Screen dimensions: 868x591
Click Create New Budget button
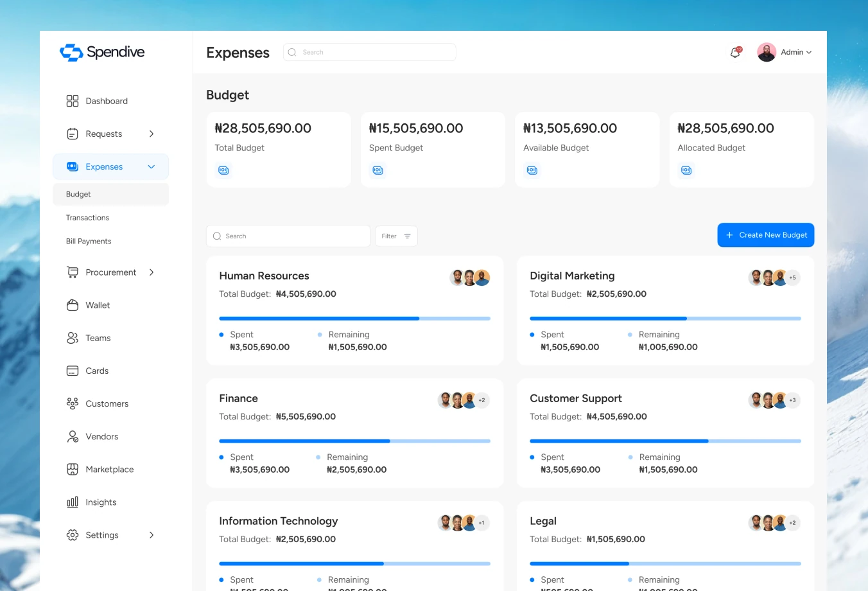(766, 235)
